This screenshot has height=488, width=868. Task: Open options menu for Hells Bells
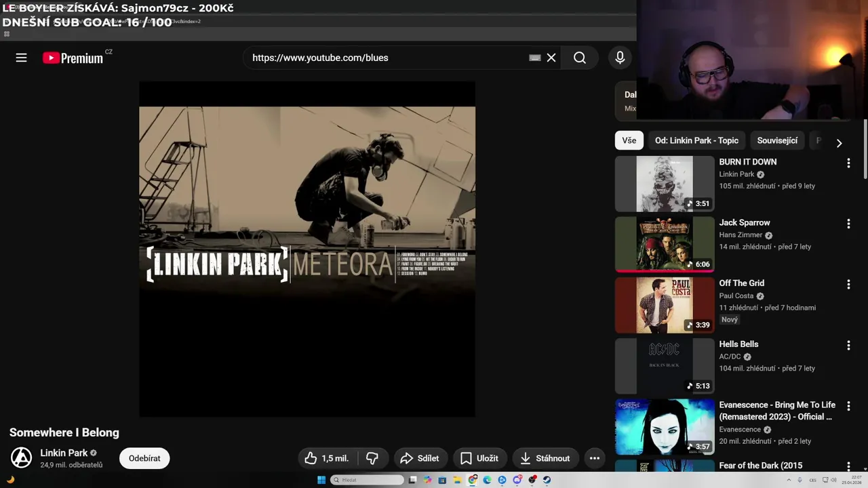pyautogui.click(x=848, y=345)
